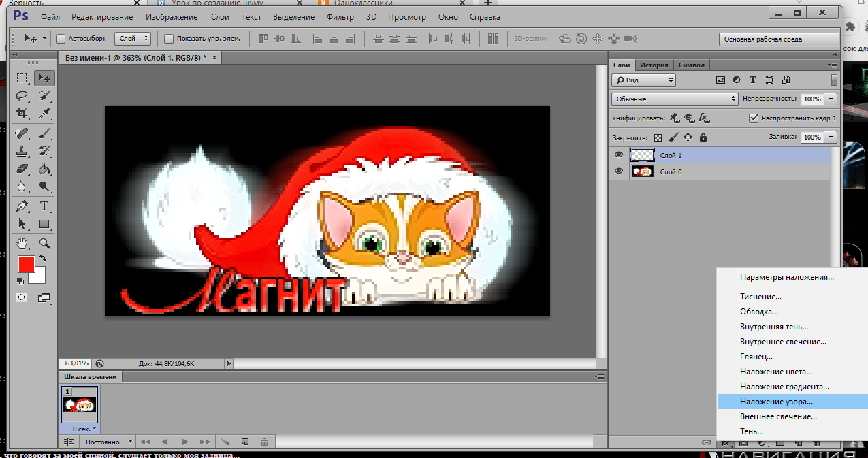Open frame delay 0 сек. dropdown
The height and width of the screenshot is (458, 868).
pos(84,429)
